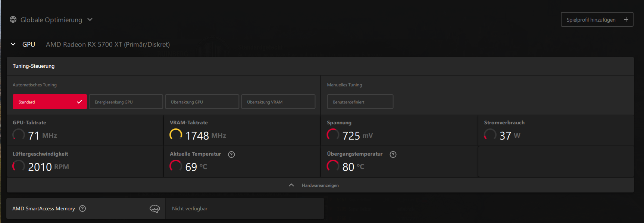Select the Übertaktung VRAM preset

(x=278, y=102)
